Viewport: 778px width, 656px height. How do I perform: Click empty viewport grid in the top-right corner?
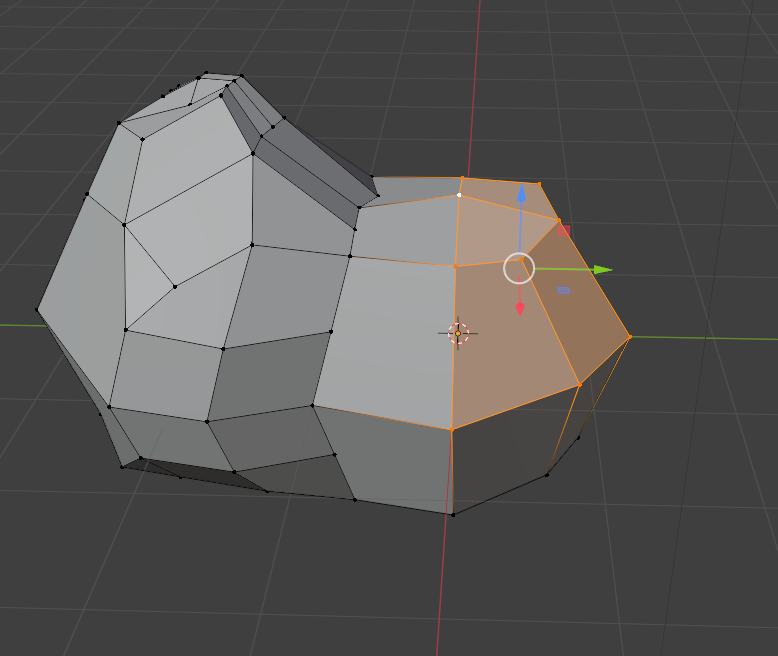point(700,60)
